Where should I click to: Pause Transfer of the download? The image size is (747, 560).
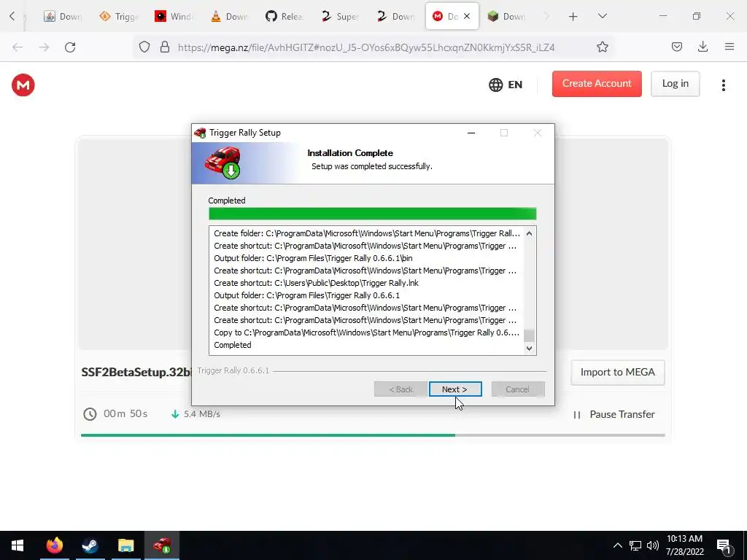click(x=614, y=415)
